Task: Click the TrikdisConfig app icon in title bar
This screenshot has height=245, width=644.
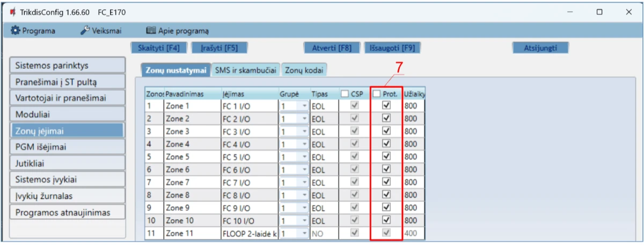Action: pos(13,12)
